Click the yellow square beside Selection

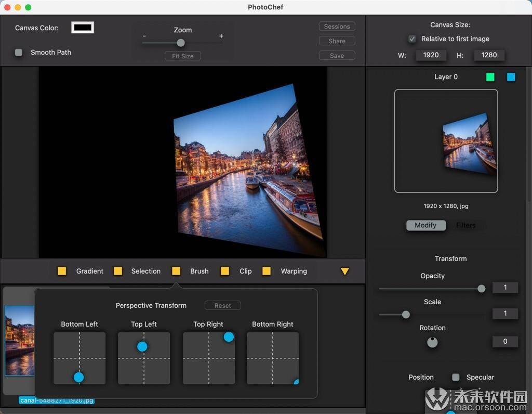pos(118,271)
